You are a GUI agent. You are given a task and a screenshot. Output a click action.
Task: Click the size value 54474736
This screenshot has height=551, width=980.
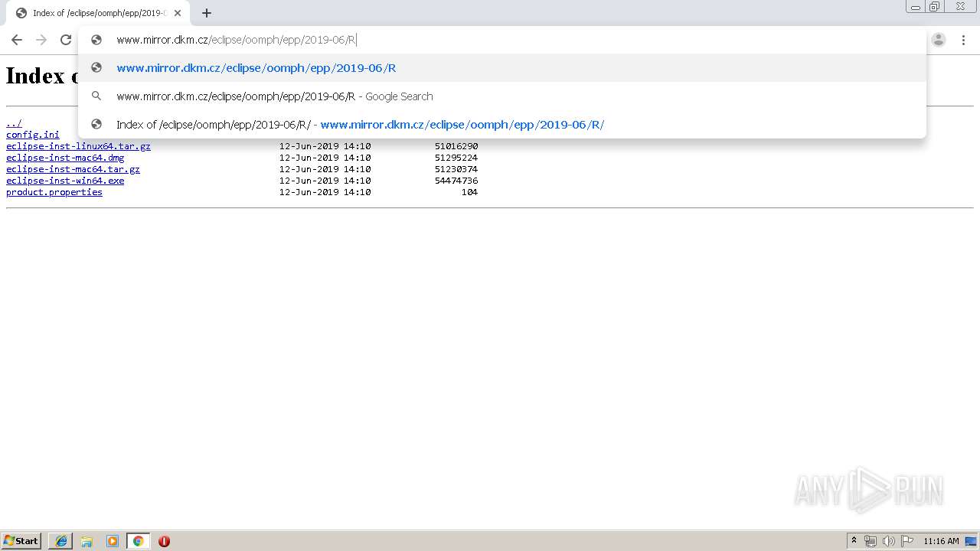click(x=456, y=181)
